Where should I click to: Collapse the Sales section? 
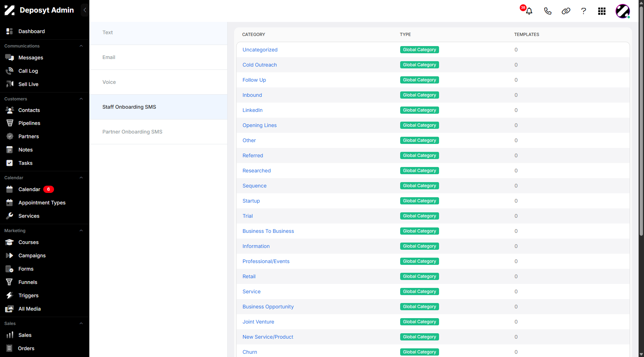pyautogui.click(x=81, y=324)
